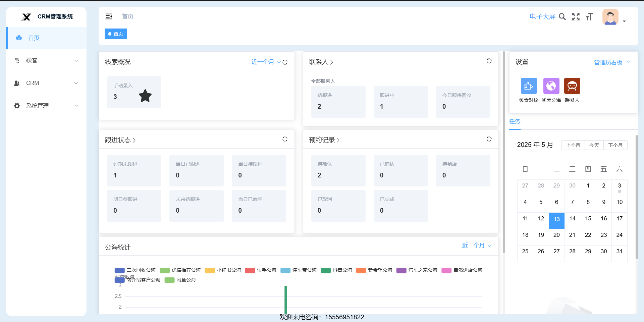Image resolution: width=644 pixels, height=322 pixels.
Task: Toggle the 抖音公海 legend series
Action: click(x=336, y=270)
